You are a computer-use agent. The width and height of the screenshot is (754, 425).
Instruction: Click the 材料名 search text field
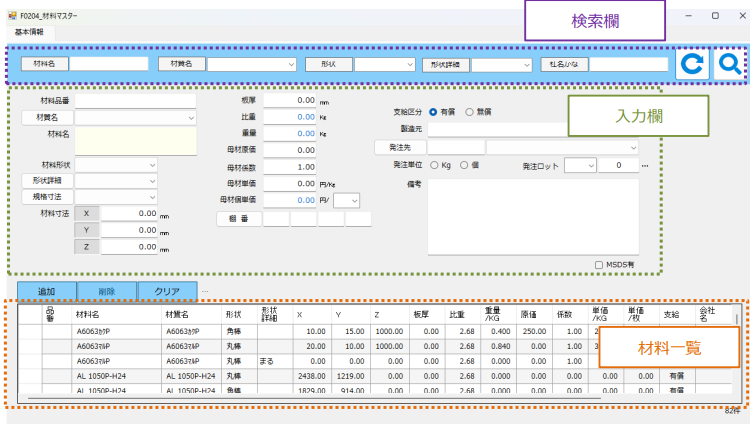[109, 64]
